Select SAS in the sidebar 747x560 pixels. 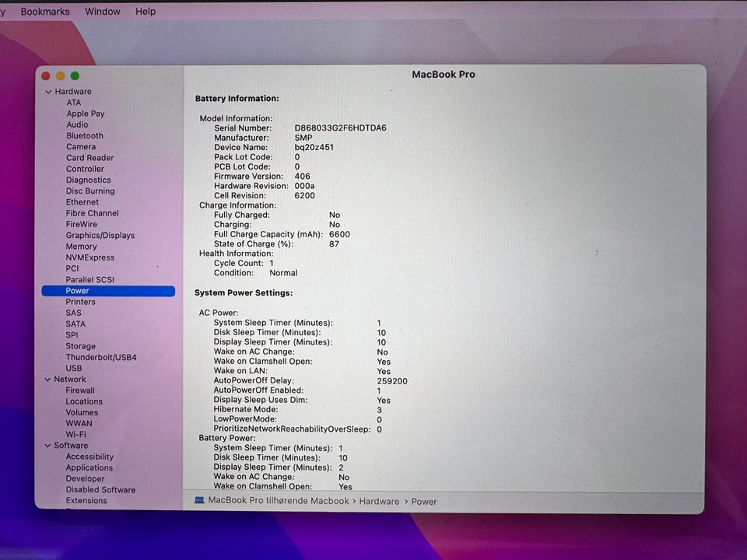tap(73, 313)
